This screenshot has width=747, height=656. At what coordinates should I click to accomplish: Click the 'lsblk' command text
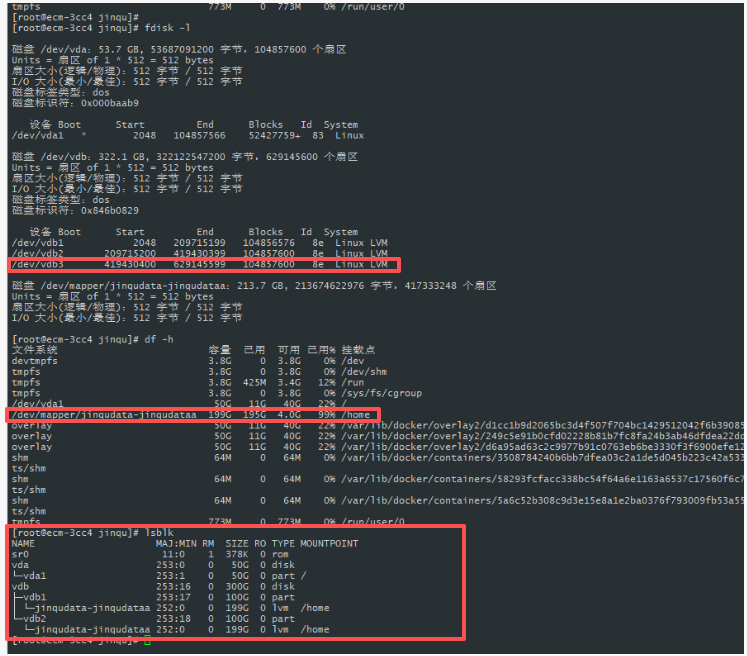pos(159,533)
